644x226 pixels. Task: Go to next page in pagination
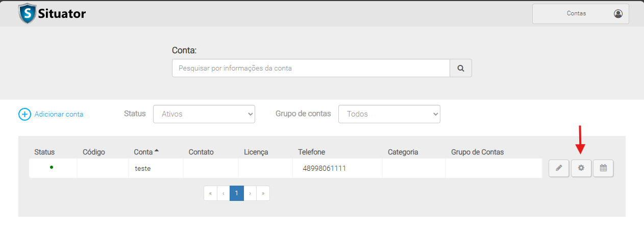[x=250, y=194]
